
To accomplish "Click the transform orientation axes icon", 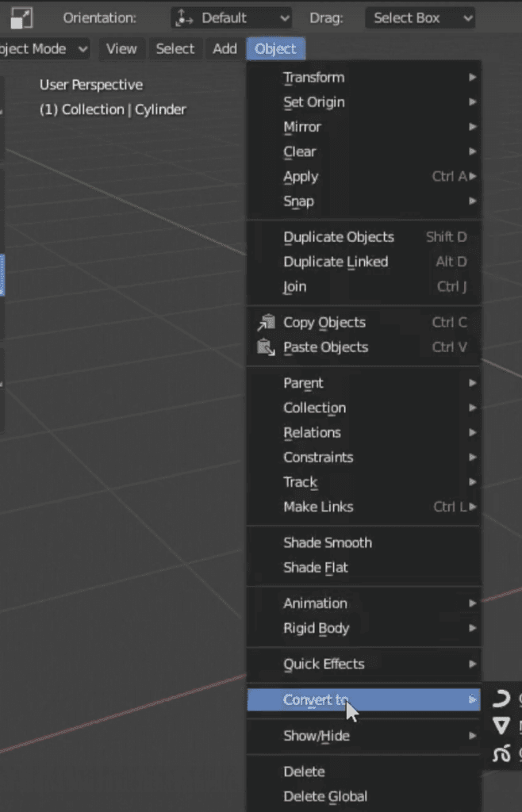I will tap(184, 18).
